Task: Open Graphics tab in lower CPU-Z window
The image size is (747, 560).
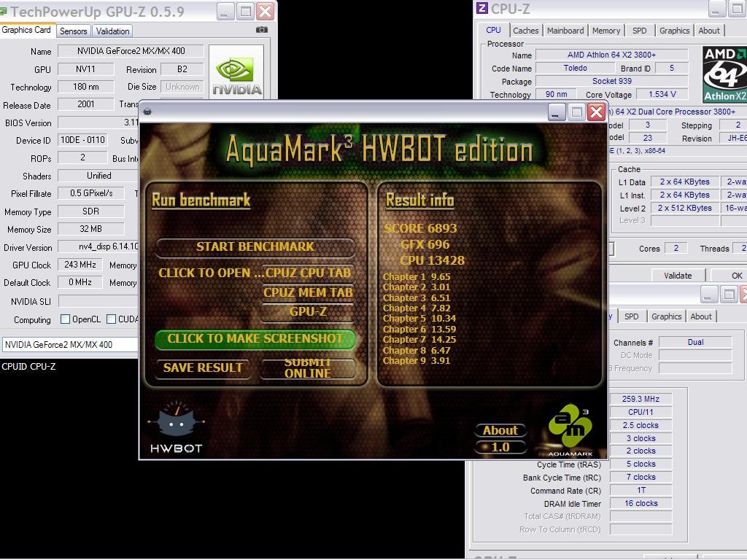Action: 666,316
